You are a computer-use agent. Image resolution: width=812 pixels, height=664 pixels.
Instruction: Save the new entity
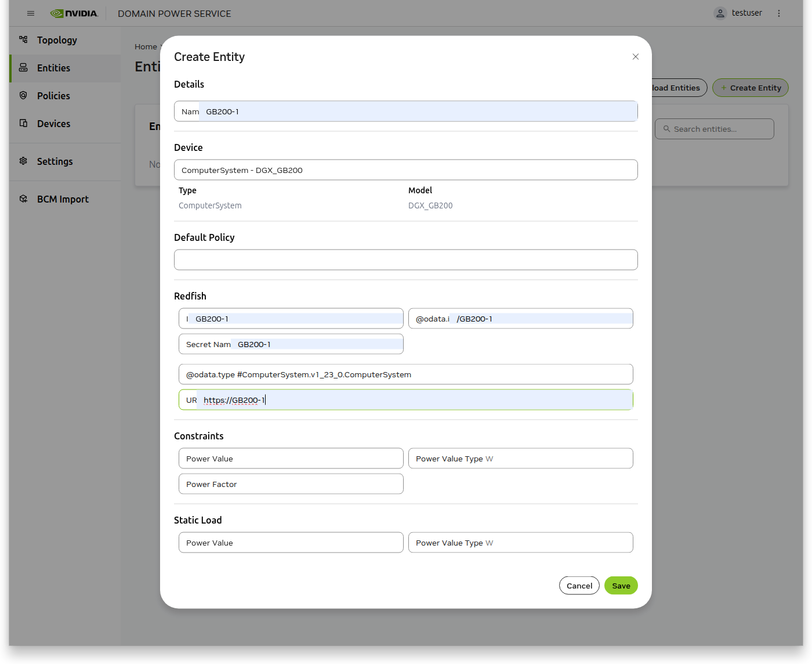click(621, 585)
